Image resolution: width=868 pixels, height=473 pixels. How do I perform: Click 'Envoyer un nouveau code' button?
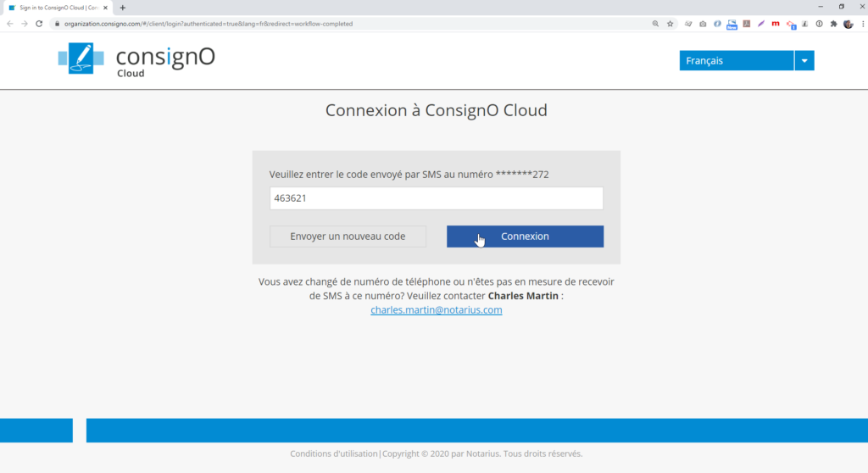[348, 236]
